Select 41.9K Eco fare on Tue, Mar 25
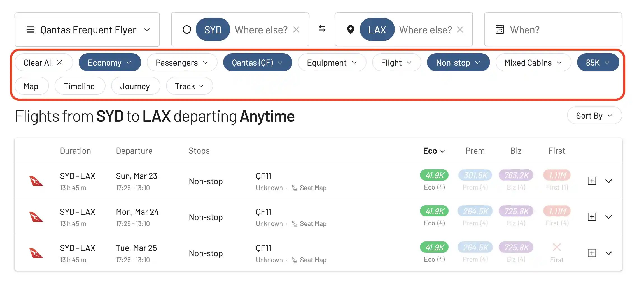644x286 pixels. [434, 247]
